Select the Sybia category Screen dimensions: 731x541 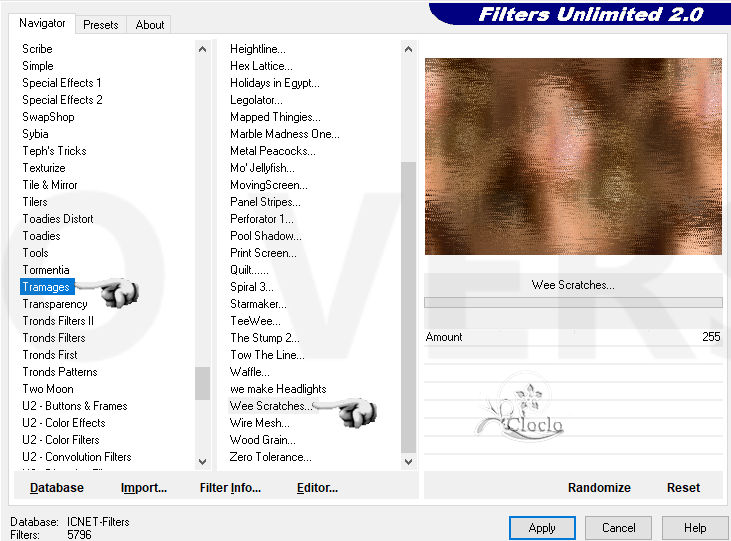pyautogui.click(x=35, y=134)
